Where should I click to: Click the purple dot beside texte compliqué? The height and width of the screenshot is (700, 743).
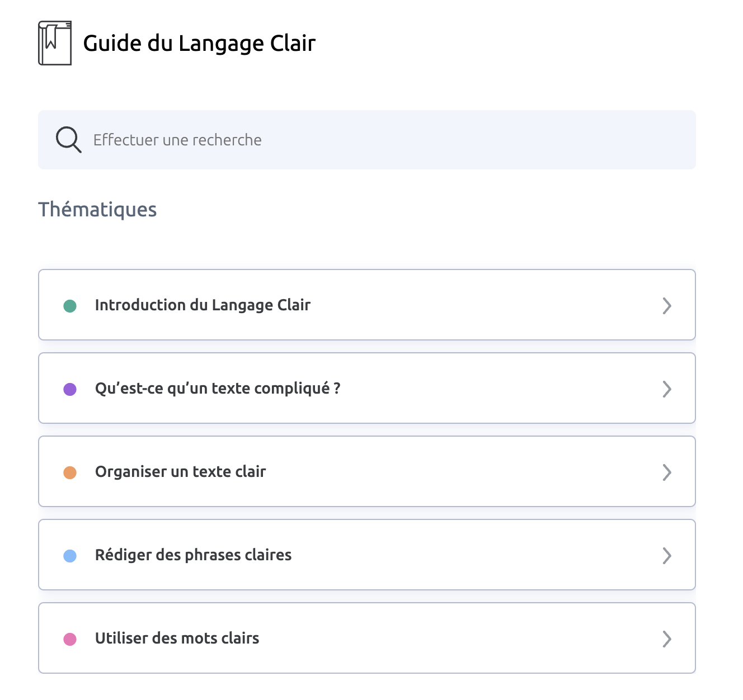tap(70, 389)
